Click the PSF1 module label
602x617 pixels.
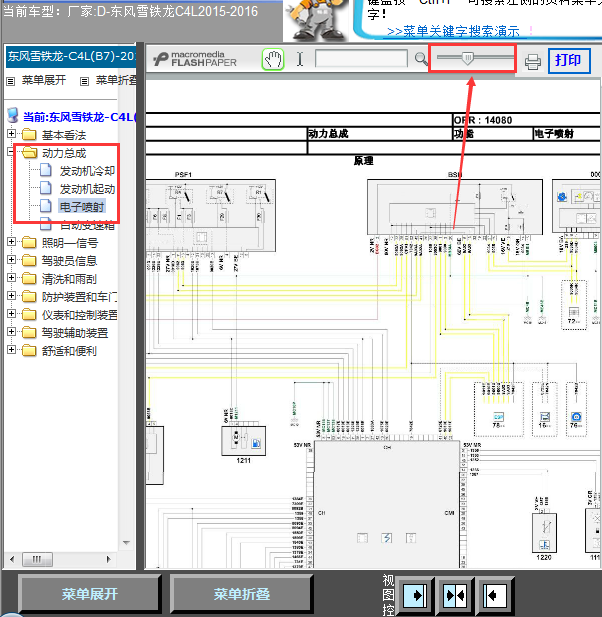(x=183, y=175)
